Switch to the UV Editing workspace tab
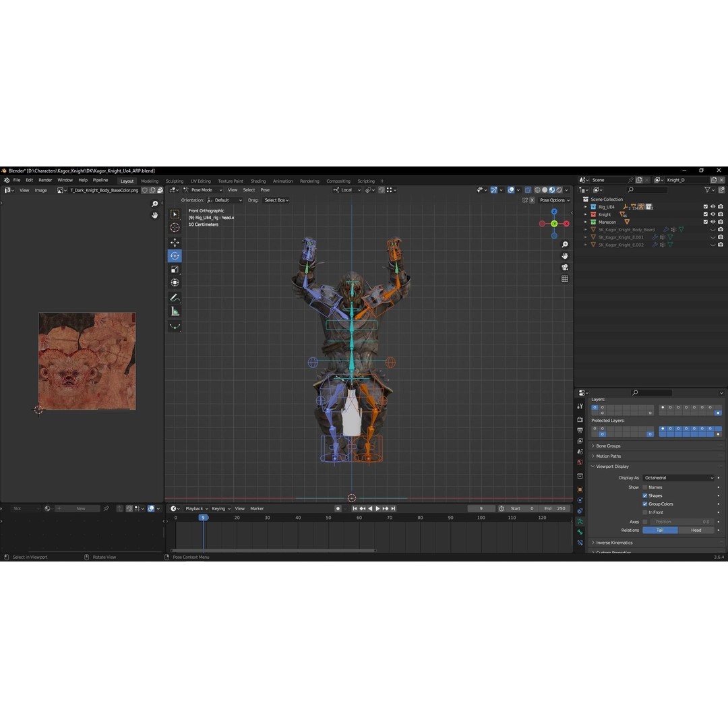 tap(201, 181)
